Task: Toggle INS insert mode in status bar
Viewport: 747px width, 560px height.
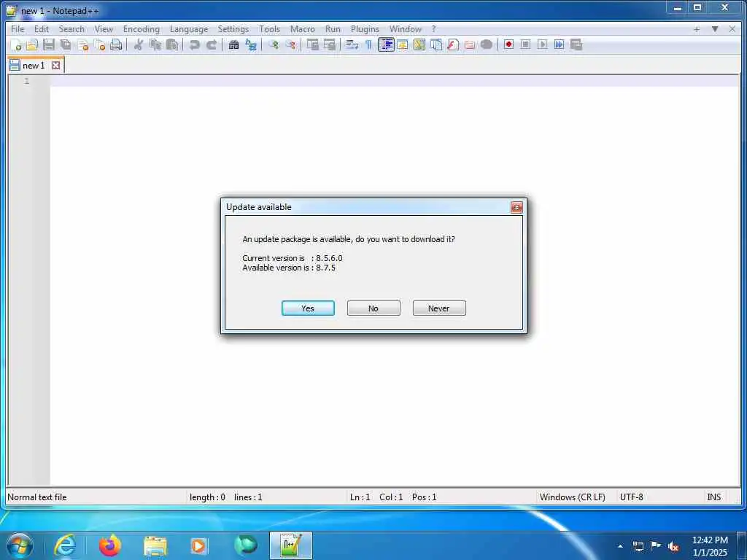Action: [713, 497]
